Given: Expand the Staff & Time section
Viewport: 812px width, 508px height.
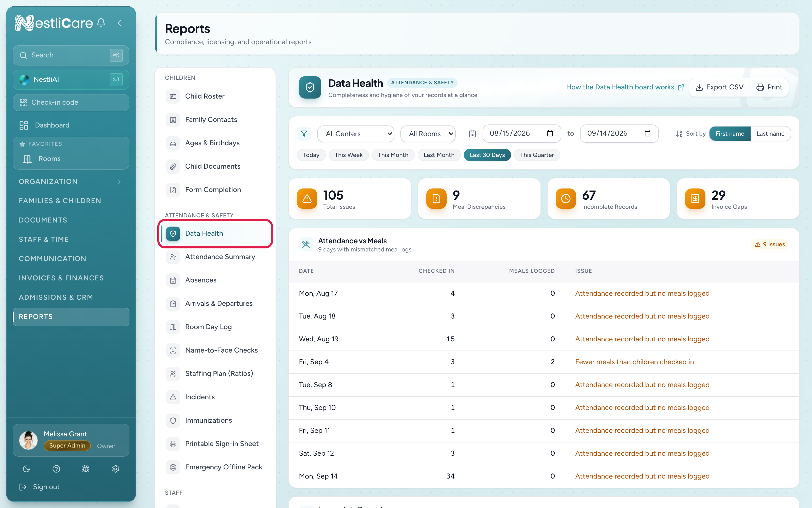Looking at the screenshot, I should 71,239.
